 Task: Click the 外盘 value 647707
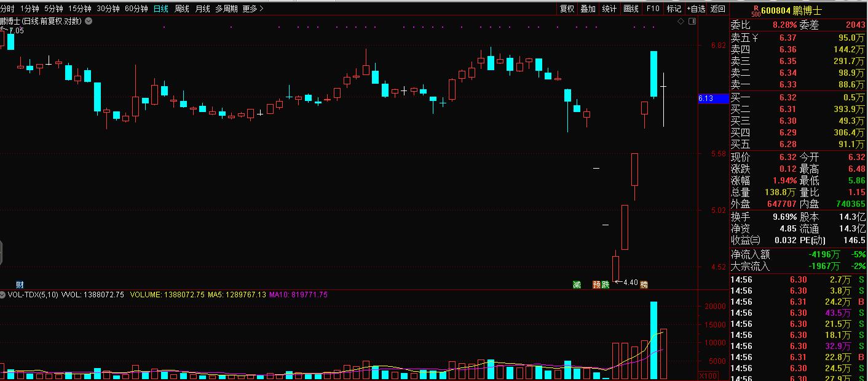pyautogui.click(x=781, y=204)
